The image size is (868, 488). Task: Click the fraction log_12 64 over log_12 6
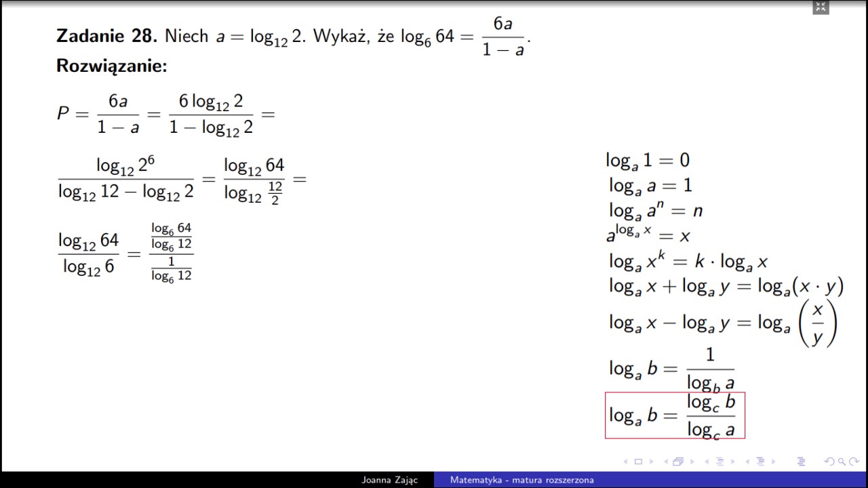(88, 254)
